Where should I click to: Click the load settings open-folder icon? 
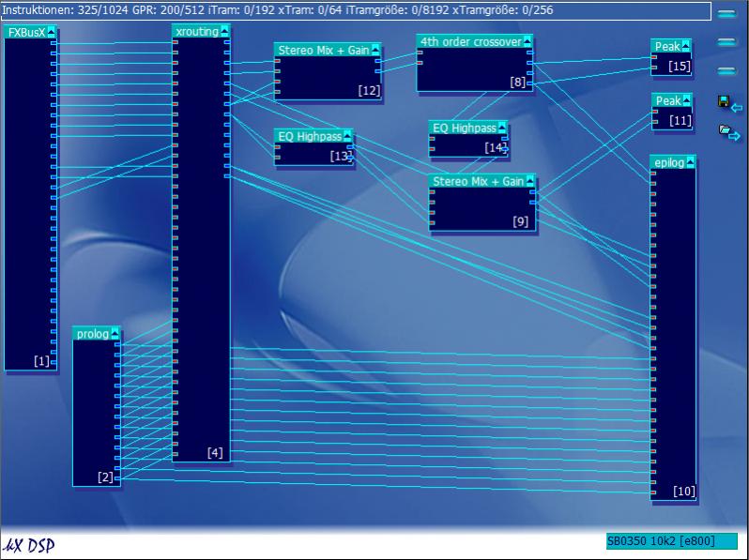click(726, 131)
